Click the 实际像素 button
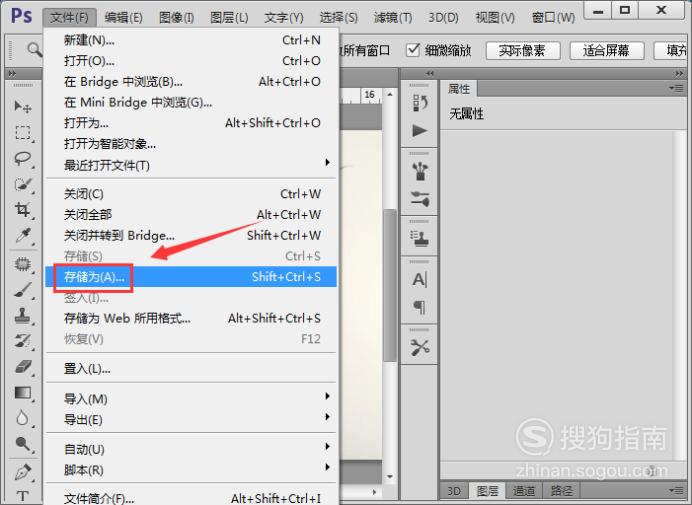This screenshot has height=505, width=692. coord(523,50)
